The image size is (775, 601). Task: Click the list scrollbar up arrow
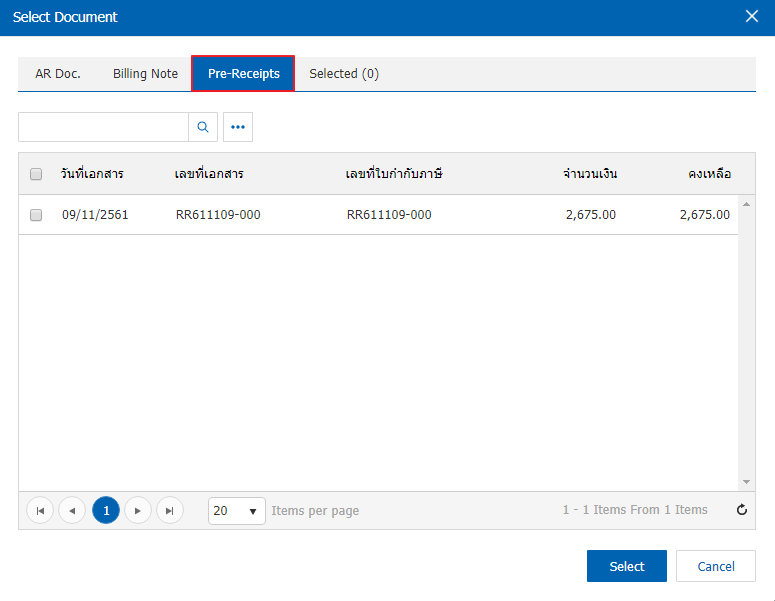pyautogui.click(x=746, y=204)
